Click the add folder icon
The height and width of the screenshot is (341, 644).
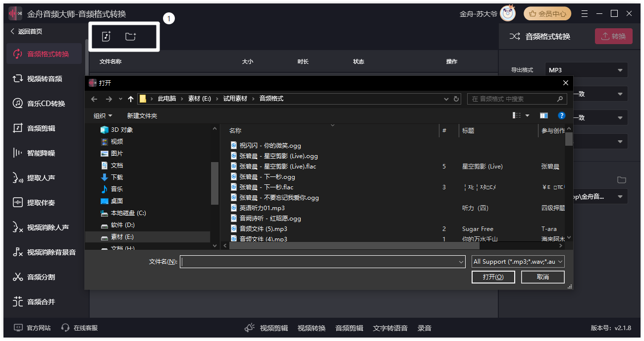pos(130,37)
